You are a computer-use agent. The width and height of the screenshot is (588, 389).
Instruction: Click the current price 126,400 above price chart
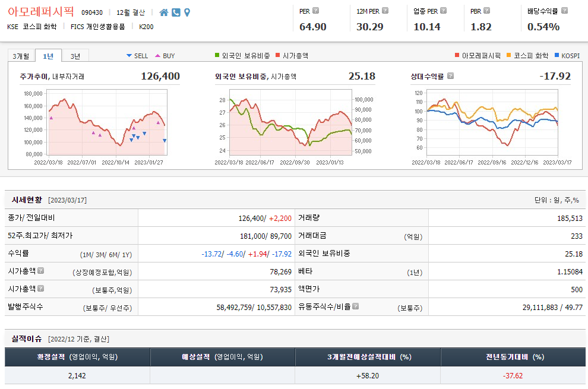(x=160, y=76)
